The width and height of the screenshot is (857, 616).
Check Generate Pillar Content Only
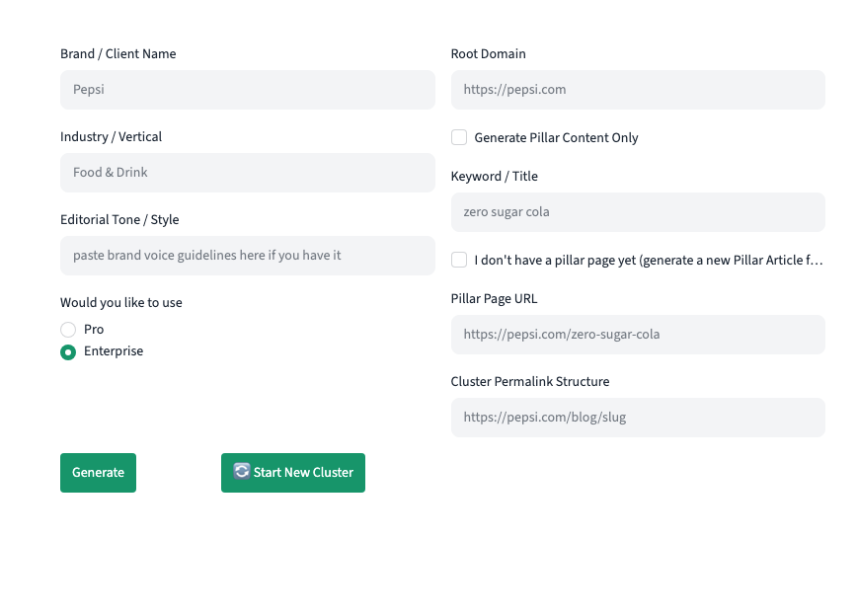[x=459, y=137]
